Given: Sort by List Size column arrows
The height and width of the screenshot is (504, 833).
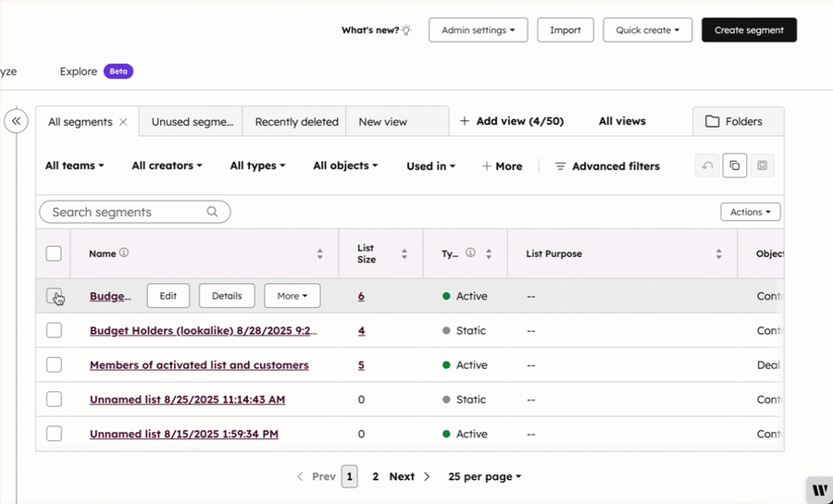Looking at the screenshot, I should click(x=404, y=254).
